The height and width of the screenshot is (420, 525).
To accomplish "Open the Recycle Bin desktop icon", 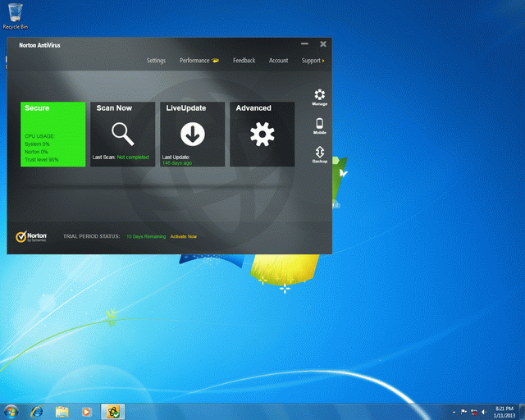I will coord(16,16).
